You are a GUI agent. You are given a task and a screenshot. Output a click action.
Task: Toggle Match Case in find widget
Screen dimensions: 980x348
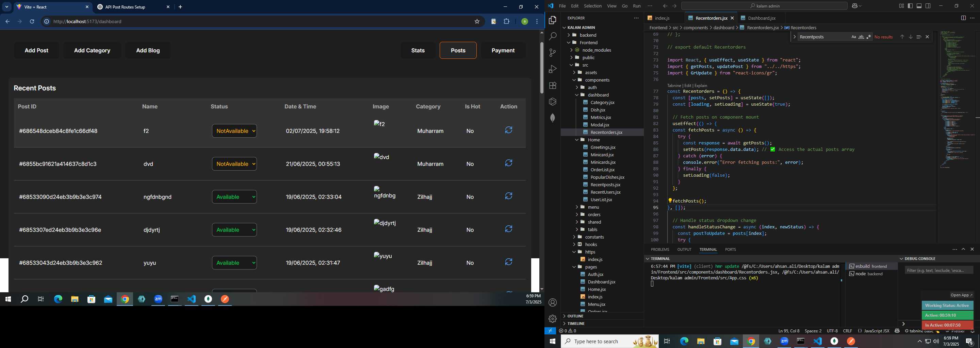pos(853,37)
